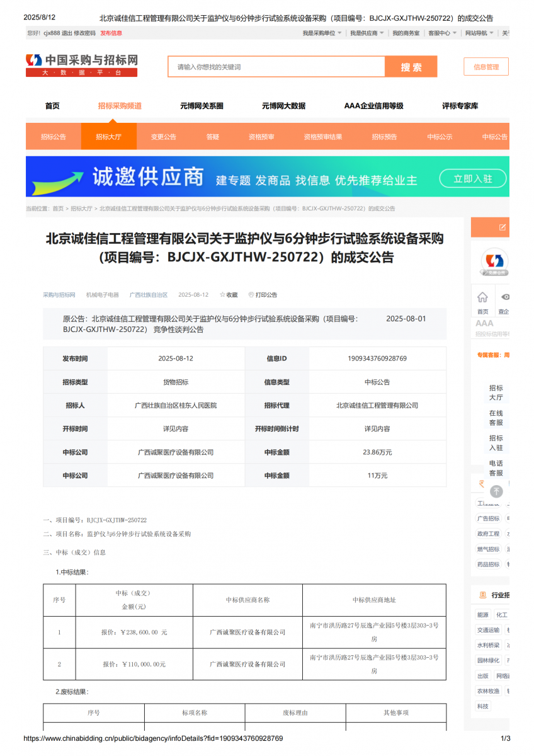Click the 中国采购与招标网 site logo
534x756 pixels.
pos(81,65)
